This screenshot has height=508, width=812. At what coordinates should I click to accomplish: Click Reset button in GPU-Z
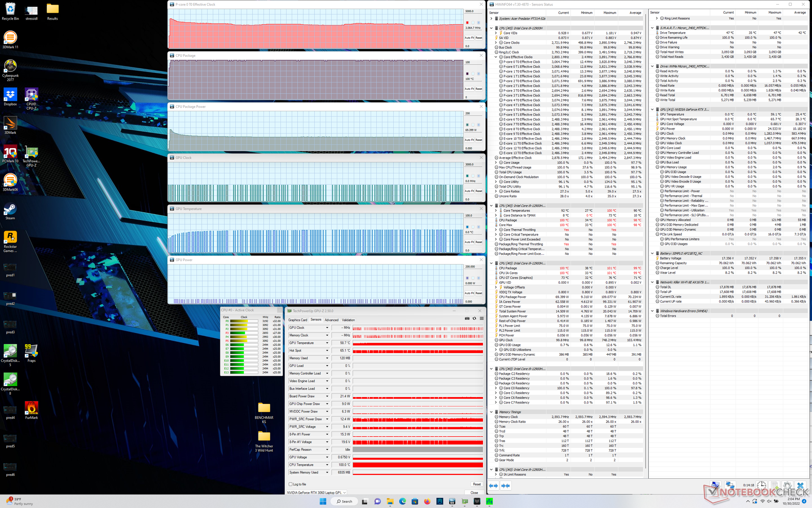477,484
